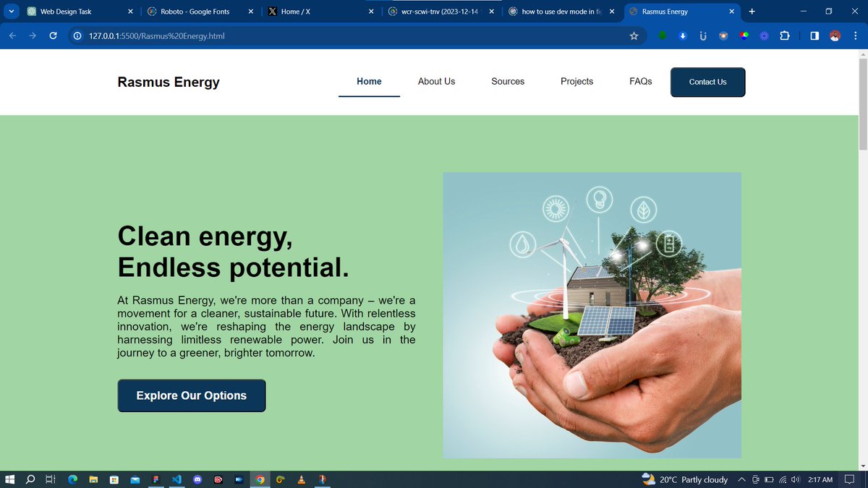Click the scrollbar down arrow
Image resolution: width=868 pixels, height=488 pixels.
coord(862,466)
